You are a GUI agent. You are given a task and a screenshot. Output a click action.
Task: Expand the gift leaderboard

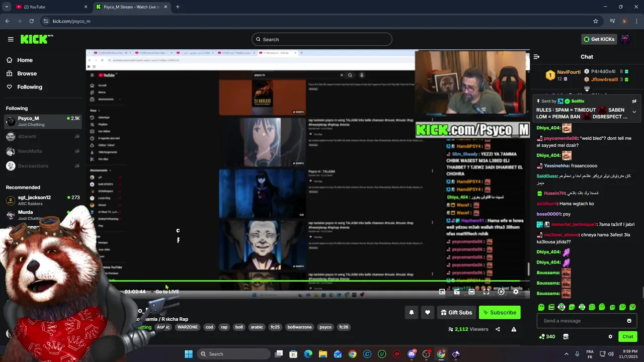(x=587, y=89)
